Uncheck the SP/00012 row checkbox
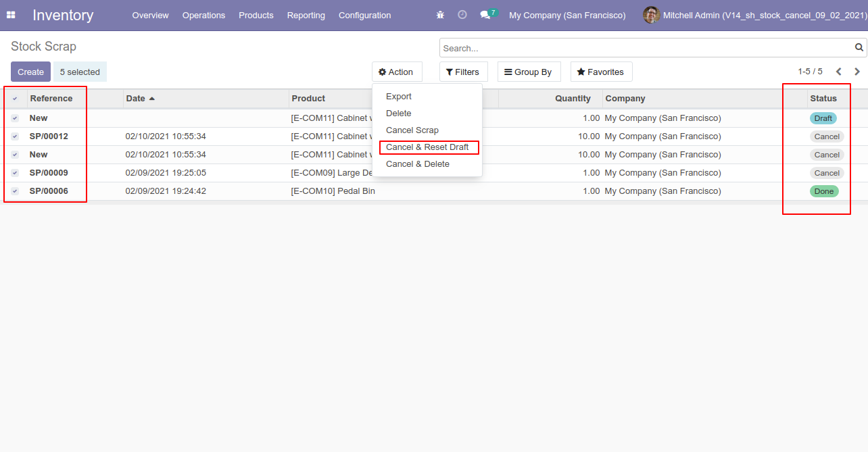The image size is (868, 452). pos(15,136)
